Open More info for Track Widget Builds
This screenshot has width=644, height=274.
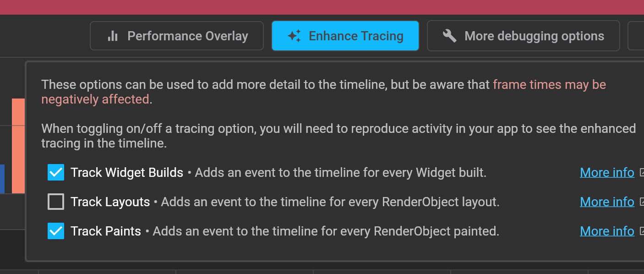click(607, 173)
